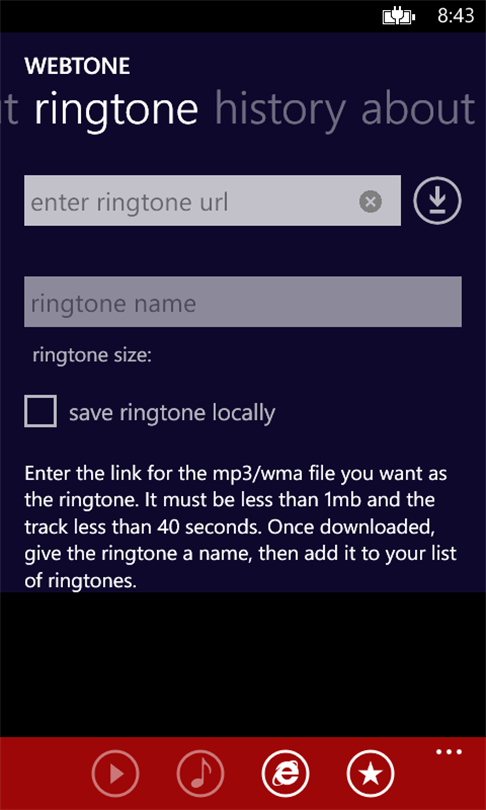Viewport: 486px width, 810px height.
Task: Click the play preview button
Action: tap(115, 773)
